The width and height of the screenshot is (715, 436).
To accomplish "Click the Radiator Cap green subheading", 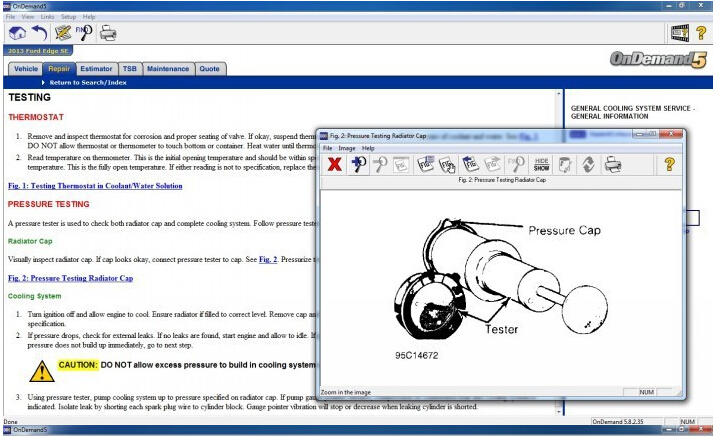I will coord(30,241).
